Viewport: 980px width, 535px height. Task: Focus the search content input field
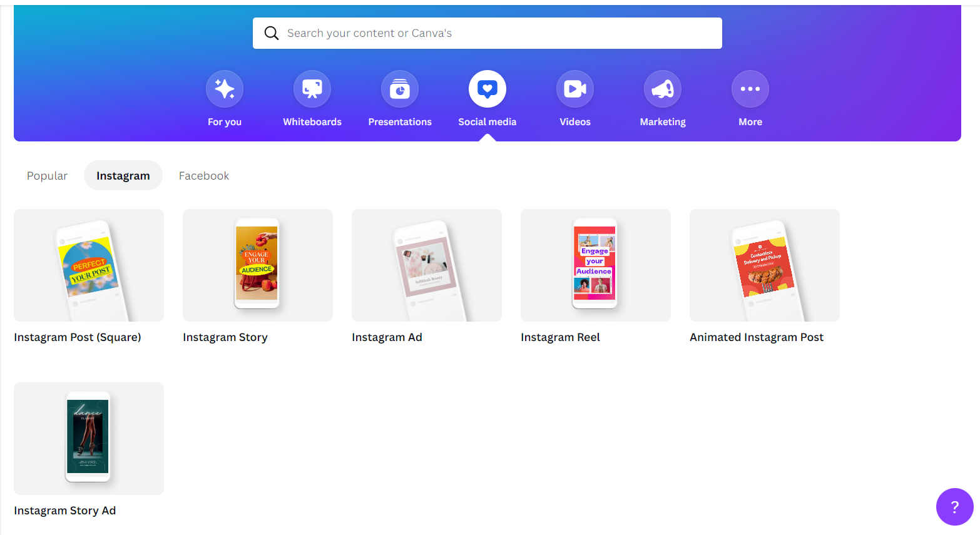click(487, 33)
